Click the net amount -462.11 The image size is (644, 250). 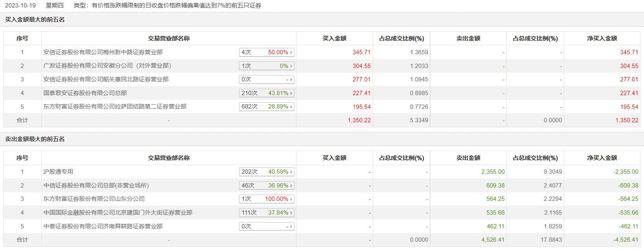point(628,226)
